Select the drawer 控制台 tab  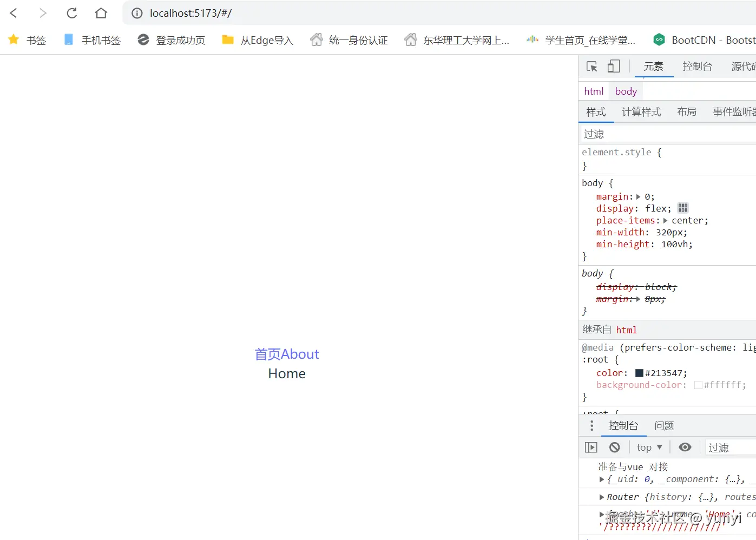tap(623, 426)
